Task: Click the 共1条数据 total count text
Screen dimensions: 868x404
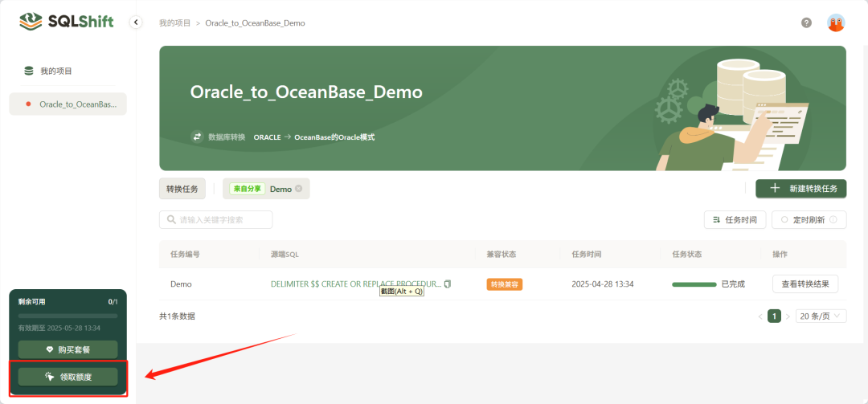Action: coord(177,316)
